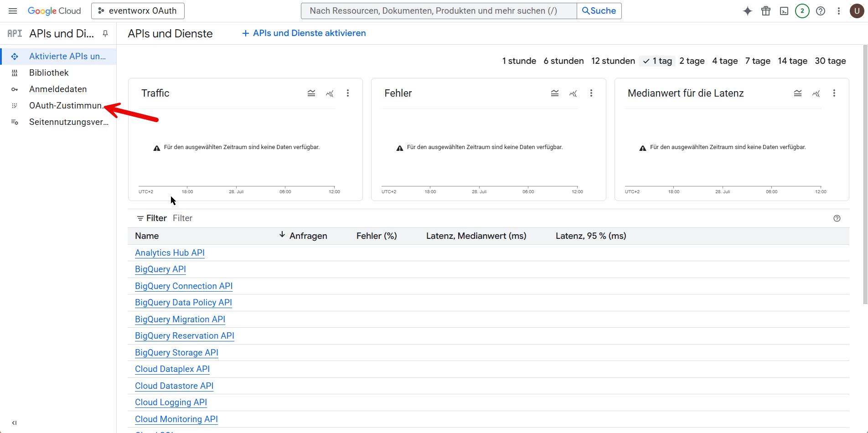Sort by Latenz, 95 % (ms) column

click(591, 236)
